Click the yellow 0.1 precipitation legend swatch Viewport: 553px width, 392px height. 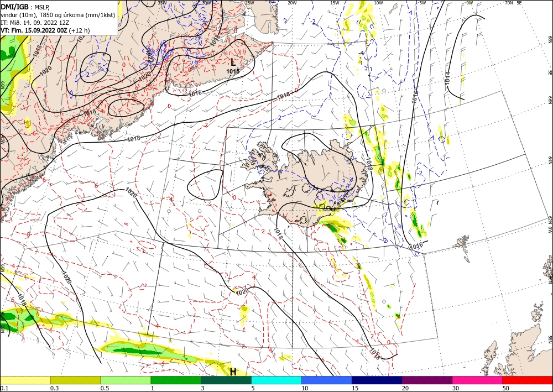pyautogui.click(x=25, y=380)
